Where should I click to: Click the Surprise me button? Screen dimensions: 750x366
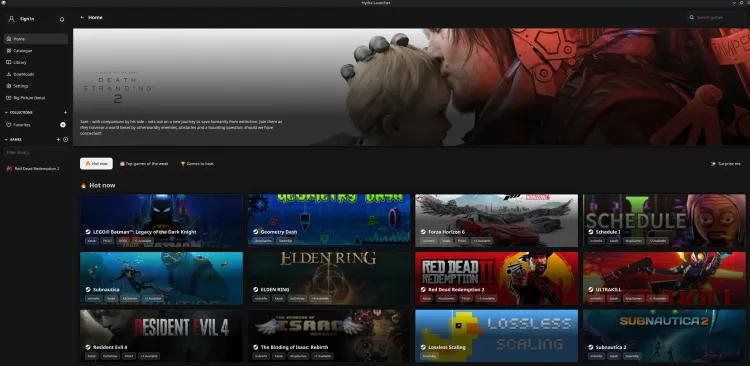coord(726,164)
